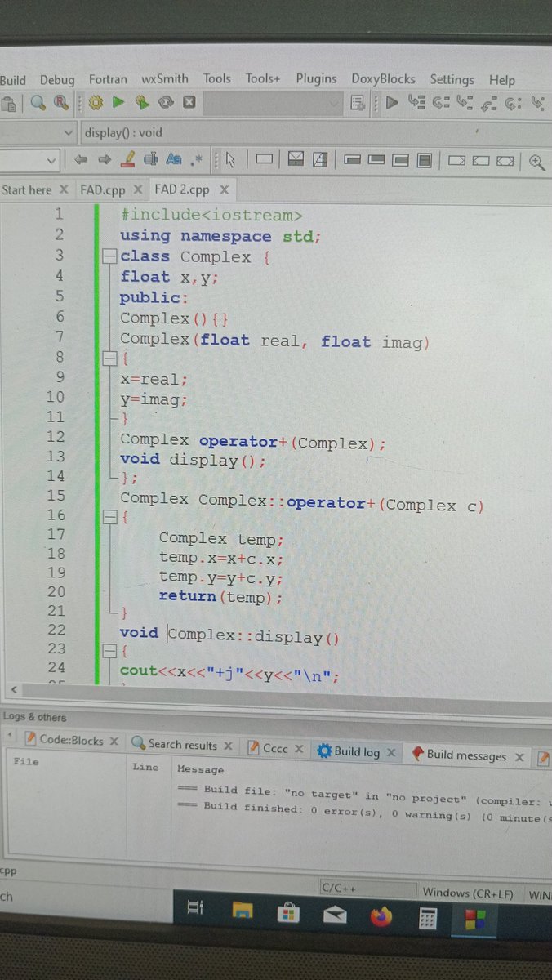Open the Fortran menu
Image resolution: width=552 pixels, height=980 pixels.
108,79
